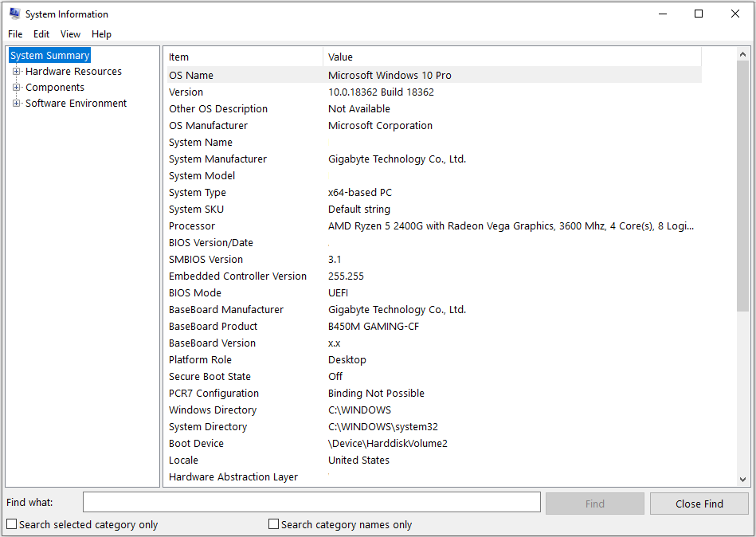Expand the Software Environment node
The width and height of the screenshot is (756, 537).
click(x=17, y=103)
